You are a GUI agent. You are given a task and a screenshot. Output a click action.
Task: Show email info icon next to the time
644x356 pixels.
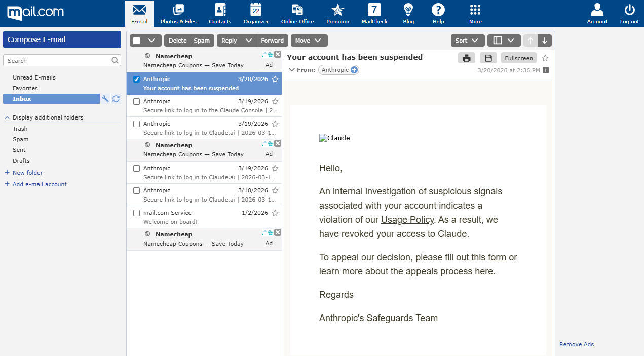[546, 70]
